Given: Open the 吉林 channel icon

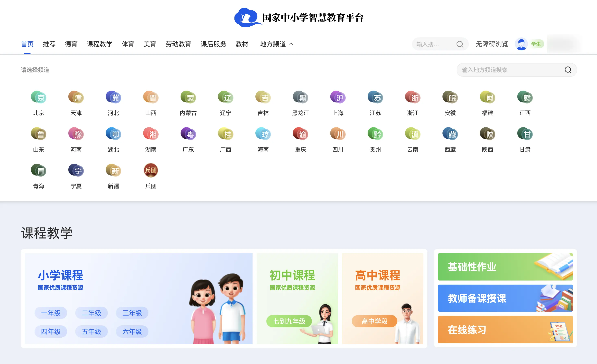Looking at the screenshot, I should [263, 97].
